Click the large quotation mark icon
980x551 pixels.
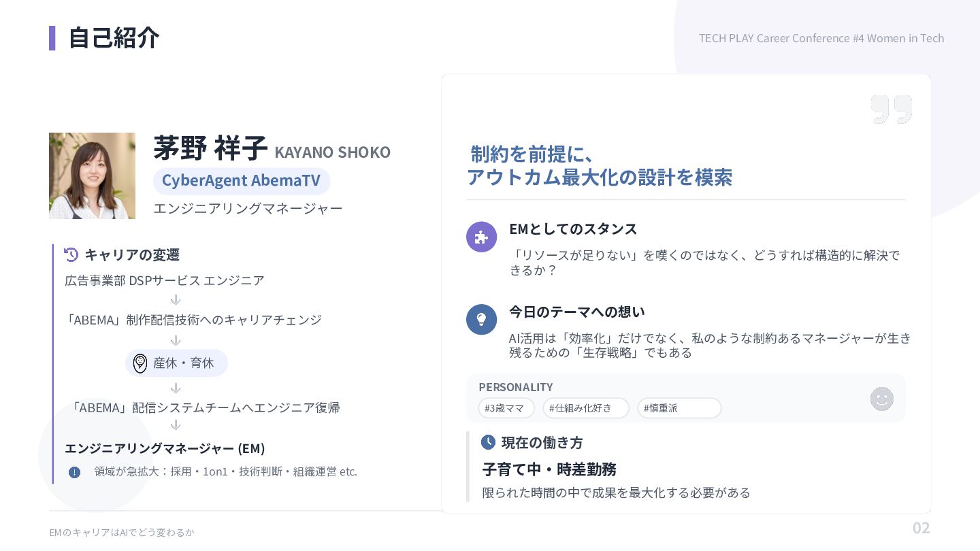(891, 110)
